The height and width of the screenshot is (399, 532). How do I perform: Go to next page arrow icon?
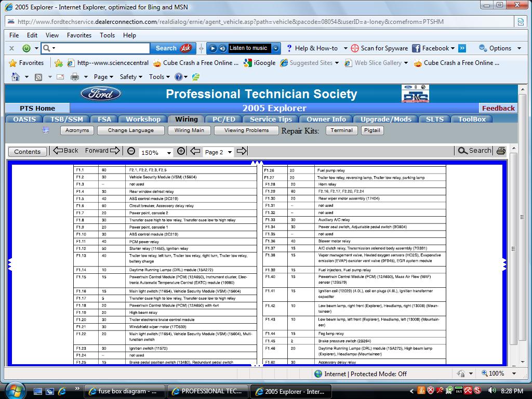(x=242, y=151)
